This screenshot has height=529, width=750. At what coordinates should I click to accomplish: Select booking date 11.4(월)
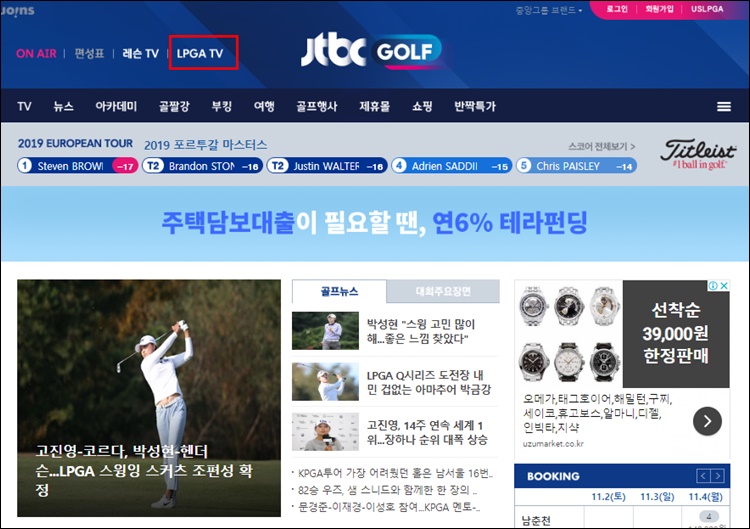pyautogui.click(x=706, y=497)
